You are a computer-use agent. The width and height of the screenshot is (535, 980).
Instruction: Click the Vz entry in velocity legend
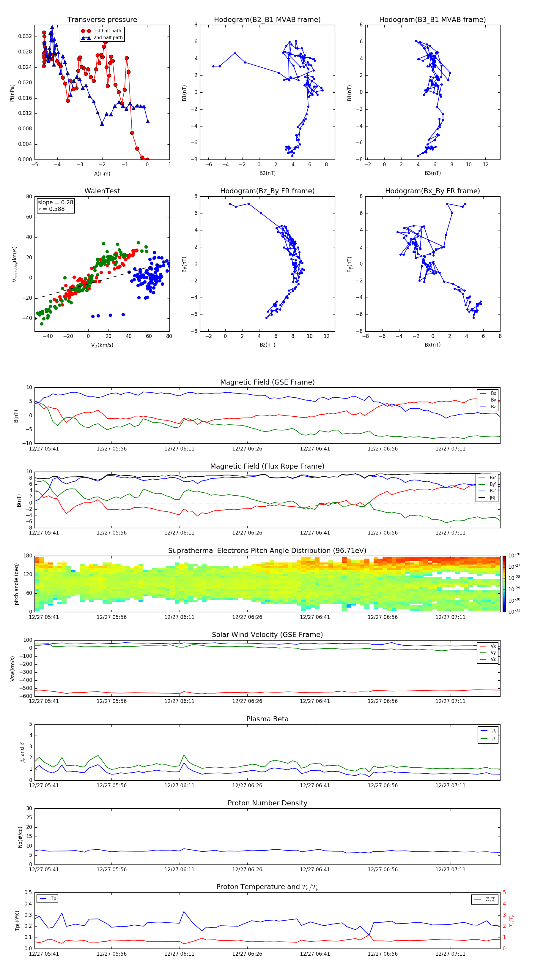pyautogui.click(x=488, y=659)
